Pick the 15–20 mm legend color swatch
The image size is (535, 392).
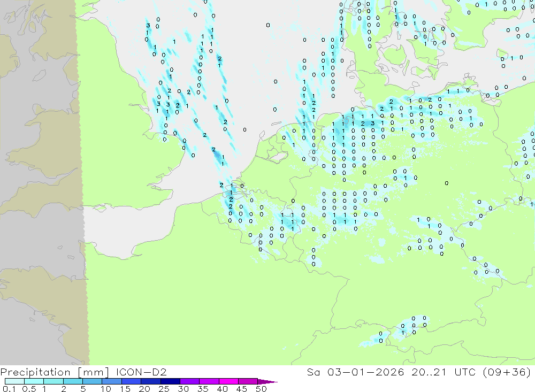pyautogui.click(x=132, y=381)
